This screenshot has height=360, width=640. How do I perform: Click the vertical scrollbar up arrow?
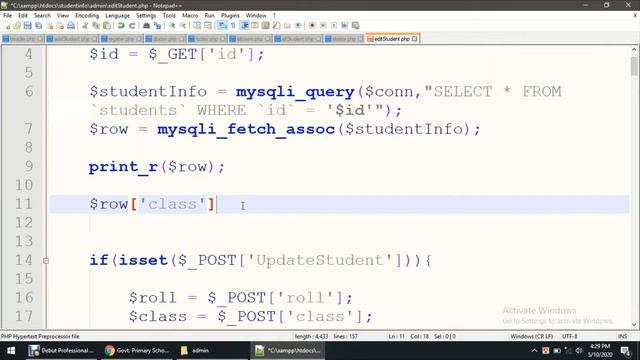[634, 50]
